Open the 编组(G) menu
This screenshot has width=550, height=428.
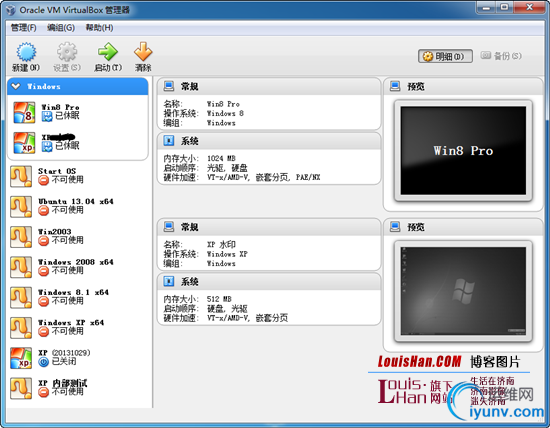pos(61,28)
